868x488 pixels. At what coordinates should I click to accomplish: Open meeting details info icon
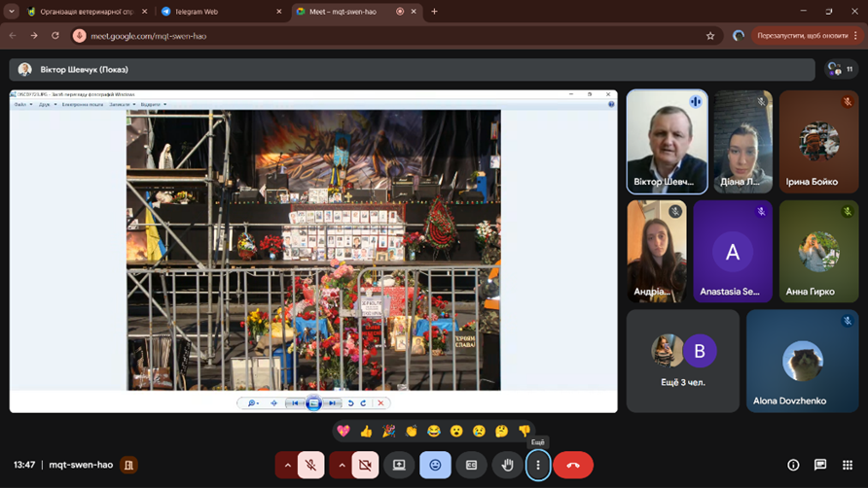coord(793,466)
